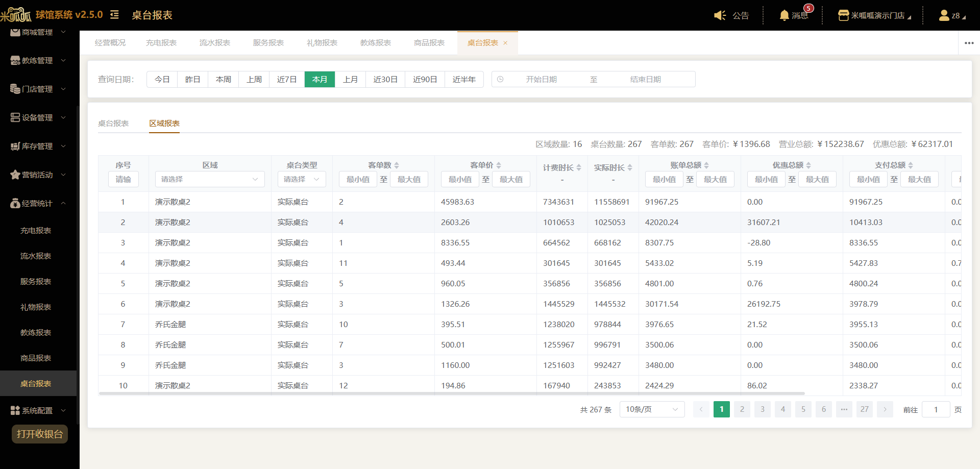Image resolution: width=980 pixels, height=469 pixels.
Task: Select the 上月 date range option
Action: click(x=350, y=79)
